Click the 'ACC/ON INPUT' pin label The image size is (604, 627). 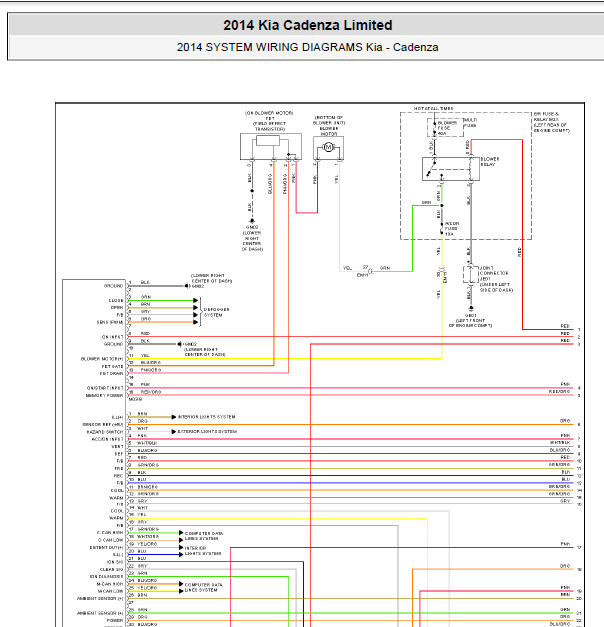pos(107,439)
